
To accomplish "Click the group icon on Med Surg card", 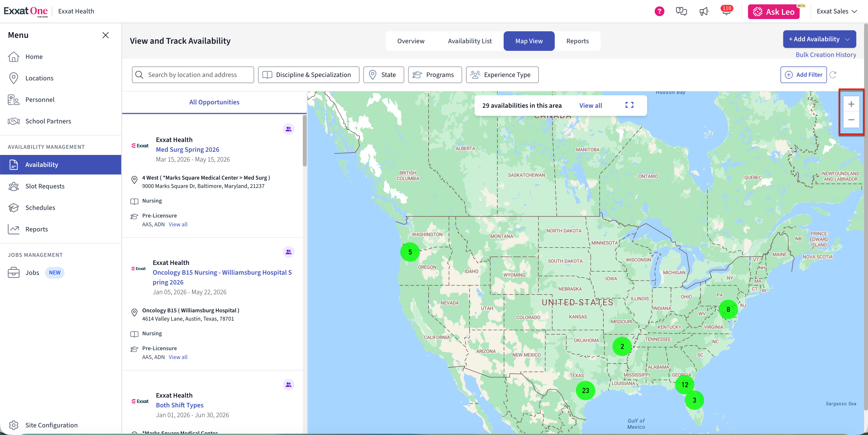I will click(x=288, y=129).
